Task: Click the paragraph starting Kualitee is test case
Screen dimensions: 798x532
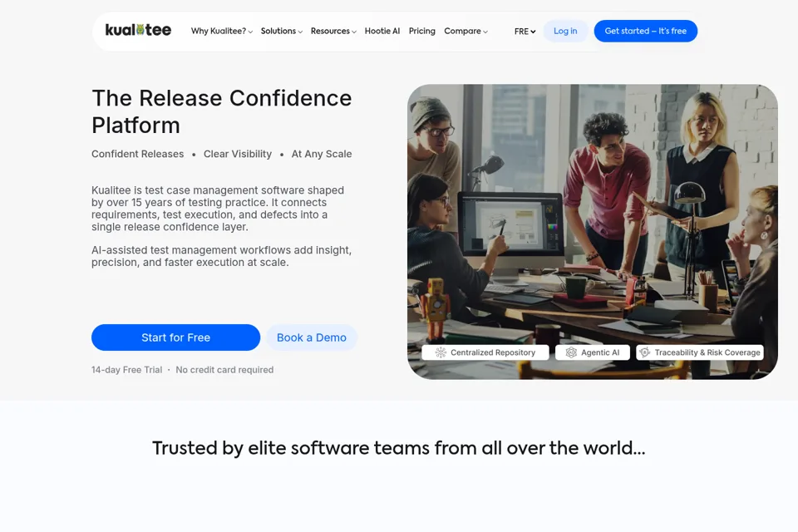Action: (x=218, y=208)
